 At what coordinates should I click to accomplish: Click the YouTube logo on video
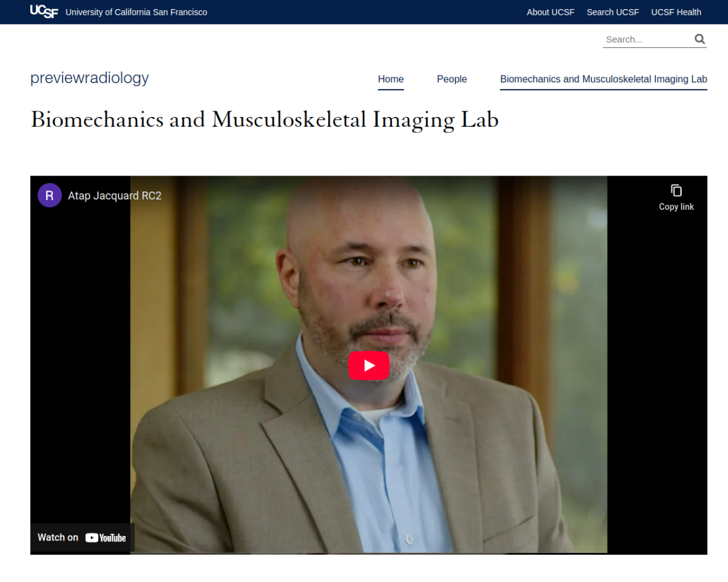pos(105,538)
